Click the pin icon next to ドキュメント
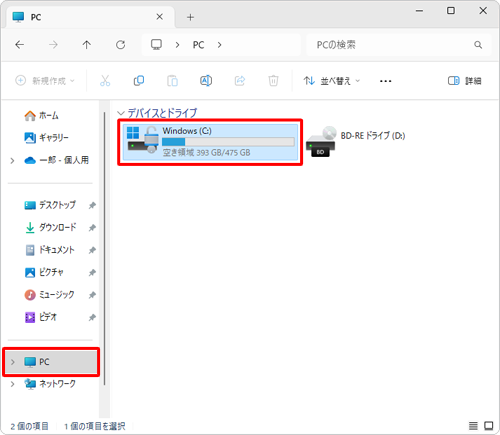Viewport: 500px width, 435px height. point(92,250)
